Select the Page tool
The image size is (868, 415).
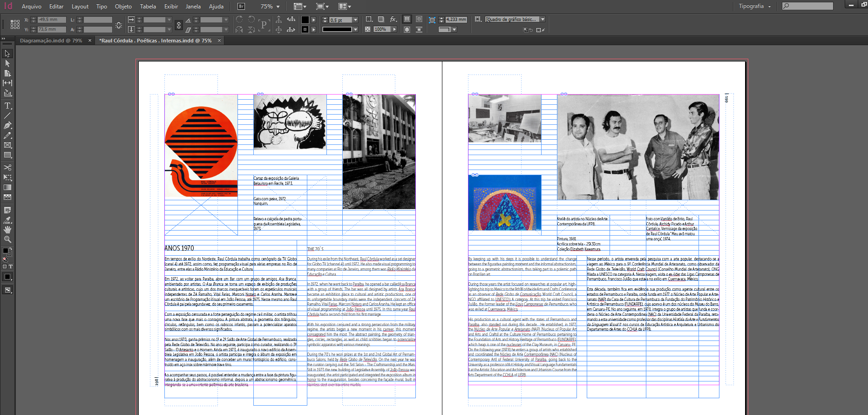(x=7, y=73)
